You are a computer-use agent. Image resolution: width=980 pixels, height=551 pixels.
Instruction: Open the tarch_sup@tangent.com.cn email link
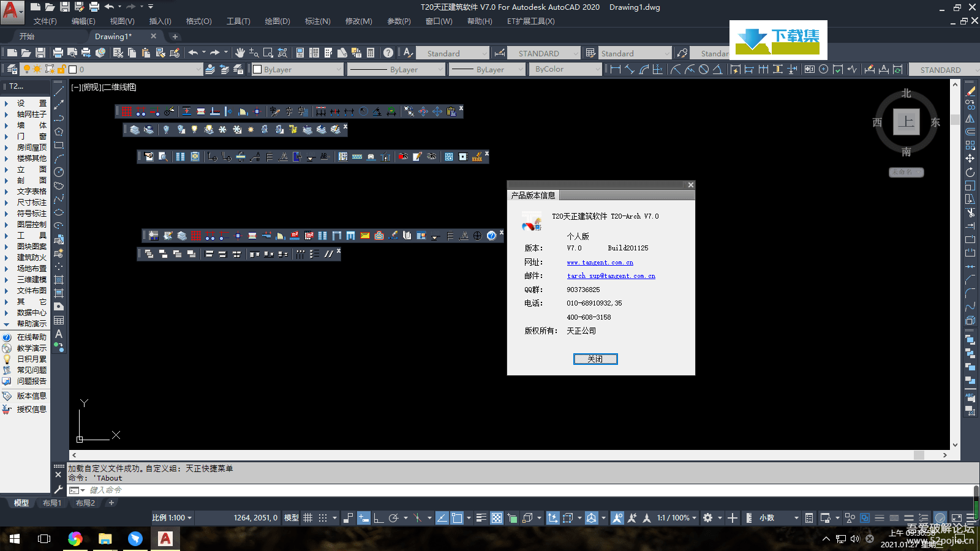click(611, 276)
